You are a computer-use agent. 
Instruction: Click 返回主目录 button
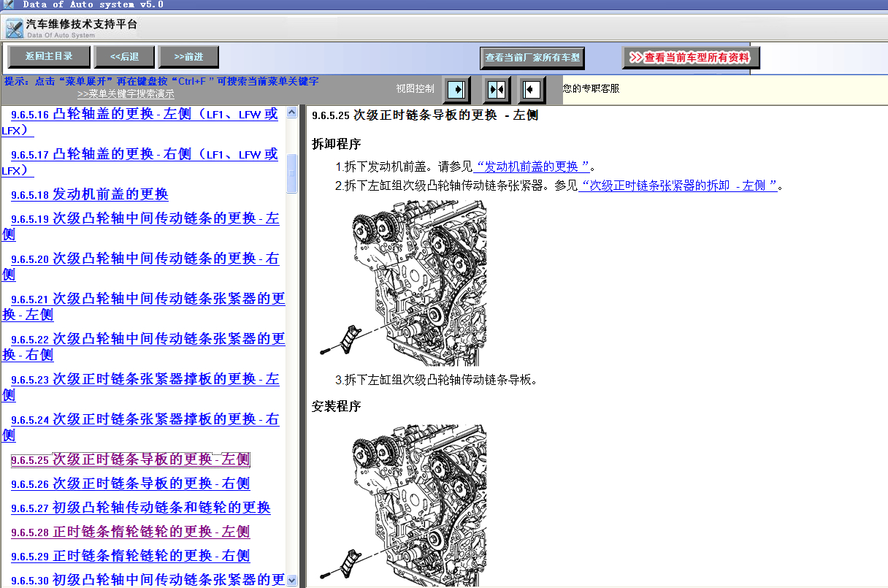50,57
